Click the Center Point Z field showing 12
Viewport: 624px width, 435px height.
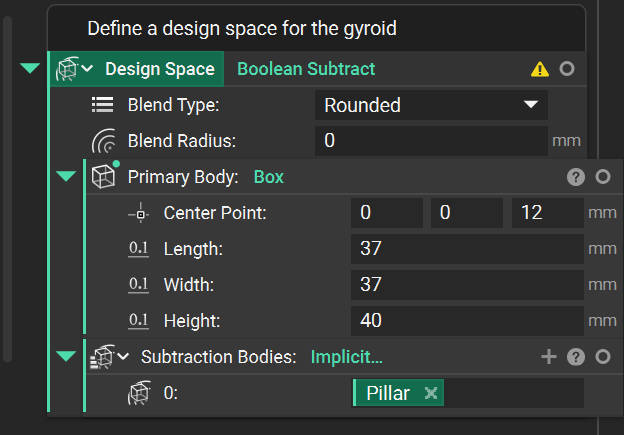pyautogui.click(x=548, y=213)
